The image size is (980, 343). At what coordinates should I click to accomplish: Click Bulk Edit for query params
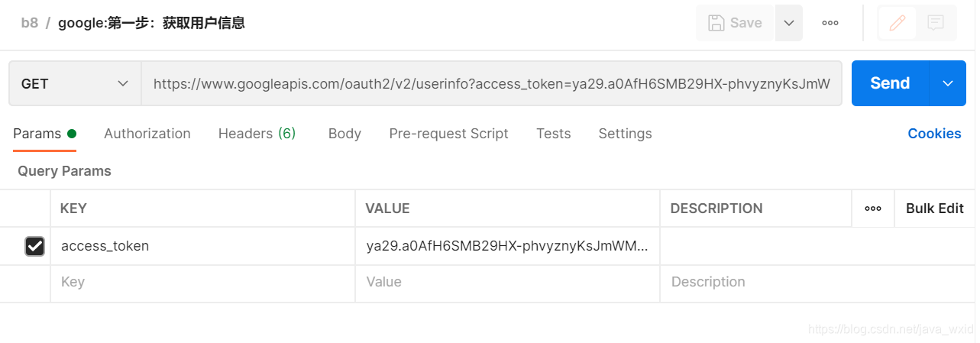tap(934, 209)
